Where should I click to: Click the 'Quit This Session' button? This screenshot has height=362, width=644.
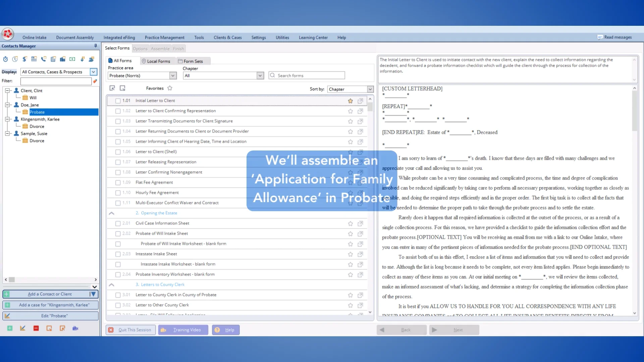click(130, 329)
